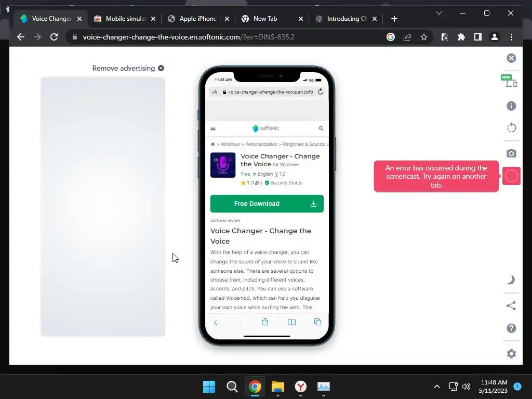532x399 pixels.
Task: Open Safari tabs icon in phone
Action: [x=317, y=322]
